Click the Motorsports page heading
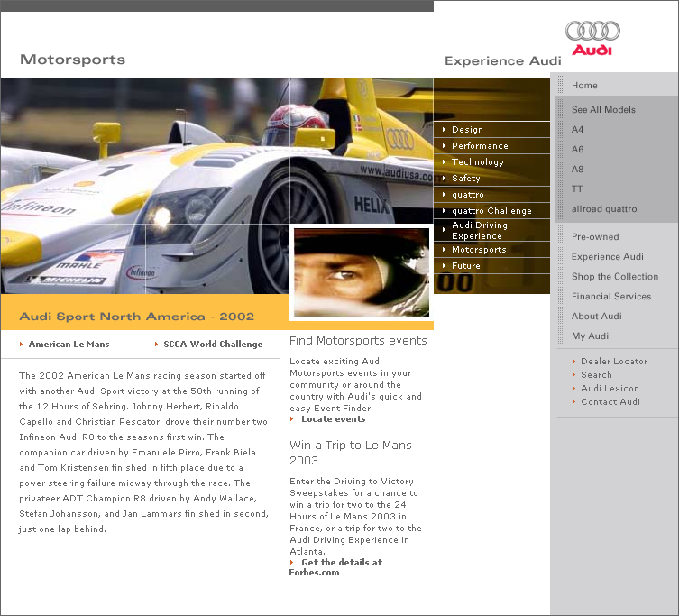This screenshot has width=679, height=616. [72, 60]
